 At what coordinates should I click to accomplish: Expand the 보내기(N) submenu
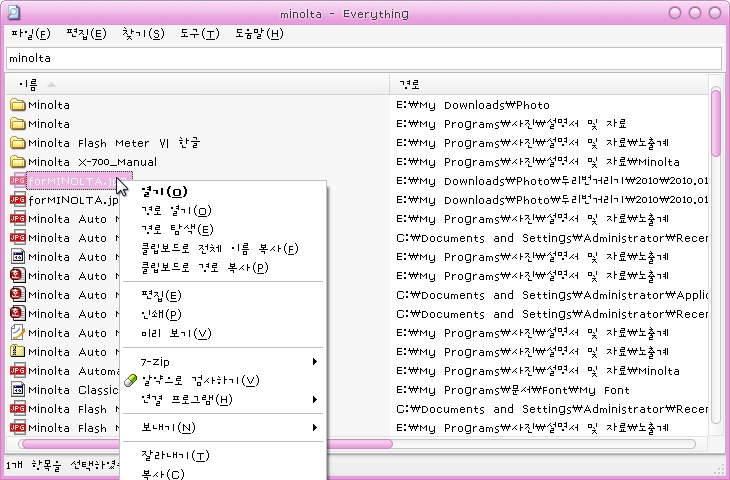220,428
